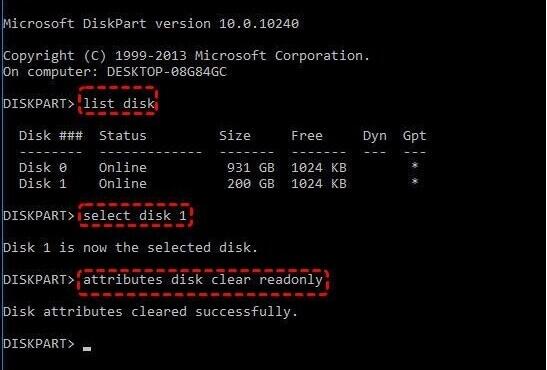The image size is (547, 370).
Task: Click the highlighted 'select disk 1' command
Action: pos(135,216)
